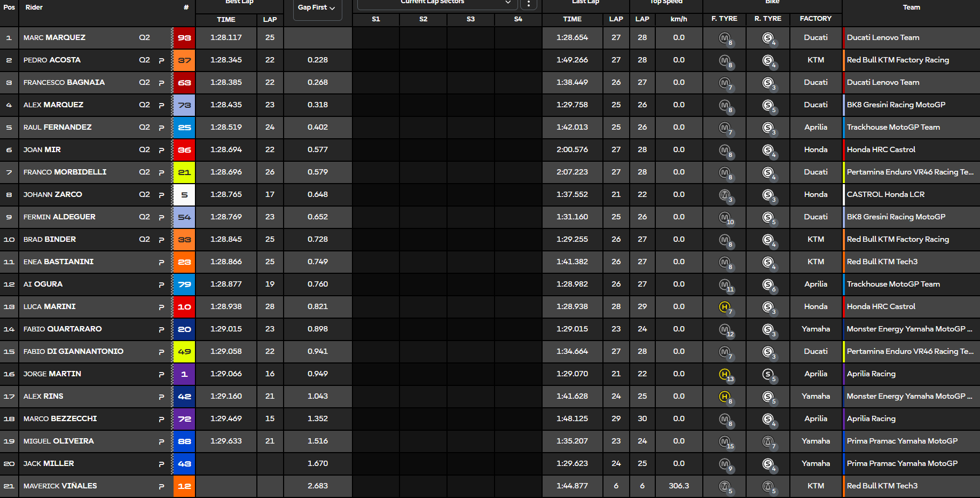This screenshot has width=980, height=498.
Task: Sort by the Pos column header
Action: (9, 7)
